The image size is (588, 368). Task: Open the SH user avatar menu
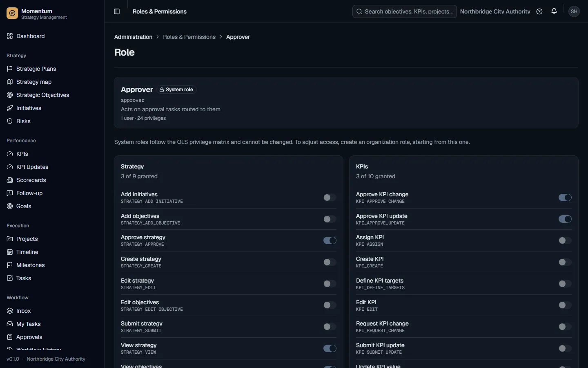click(574, 11)
